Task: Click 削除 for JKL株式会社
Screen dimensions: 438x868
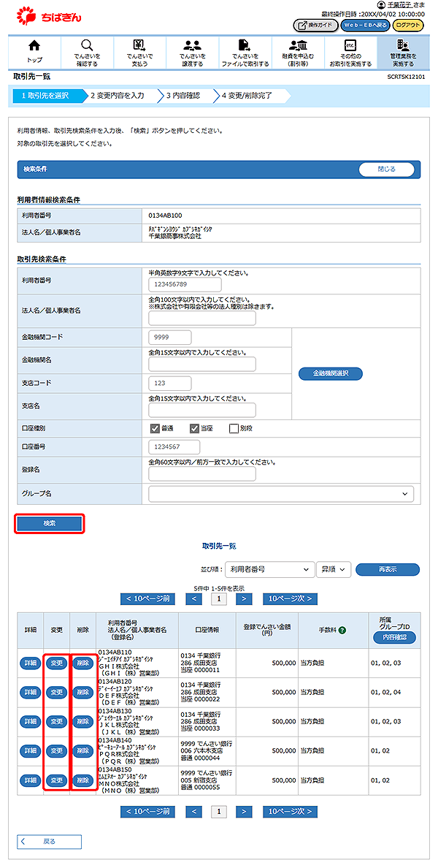Action: pos(83,721)
